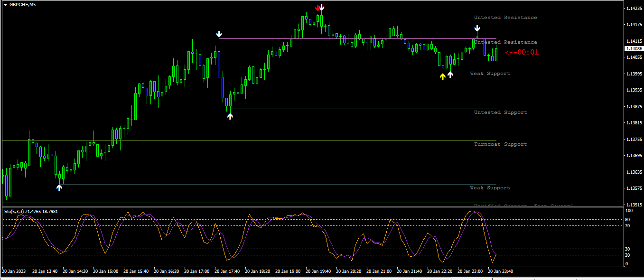This screenshot has height=280, width=644.
Task: Click the 1.14175 price scale label
Action: (634, 25)
